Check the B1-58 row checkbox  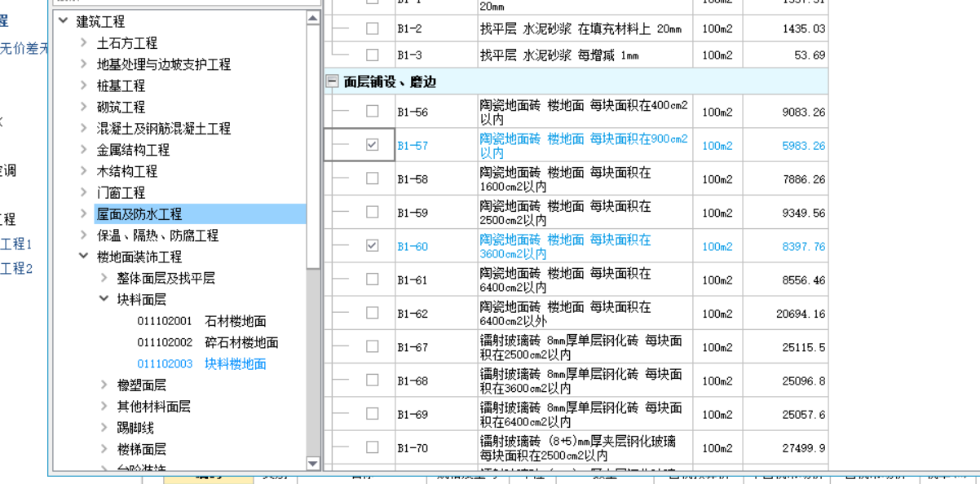click(372, 178)
